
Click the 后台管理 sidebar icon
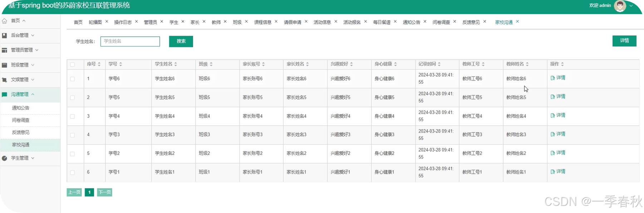pyautogui.click(x=5, y=35)
